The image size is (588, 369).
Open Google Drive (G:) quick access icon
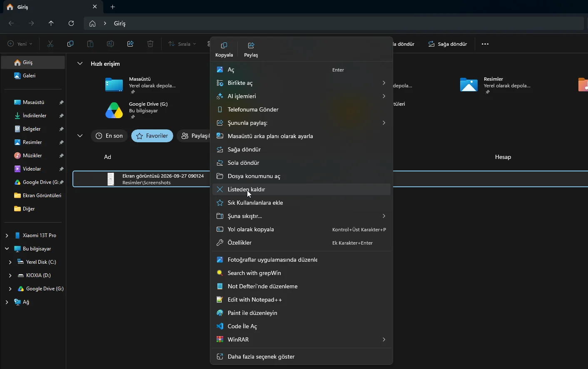[114, 110]
